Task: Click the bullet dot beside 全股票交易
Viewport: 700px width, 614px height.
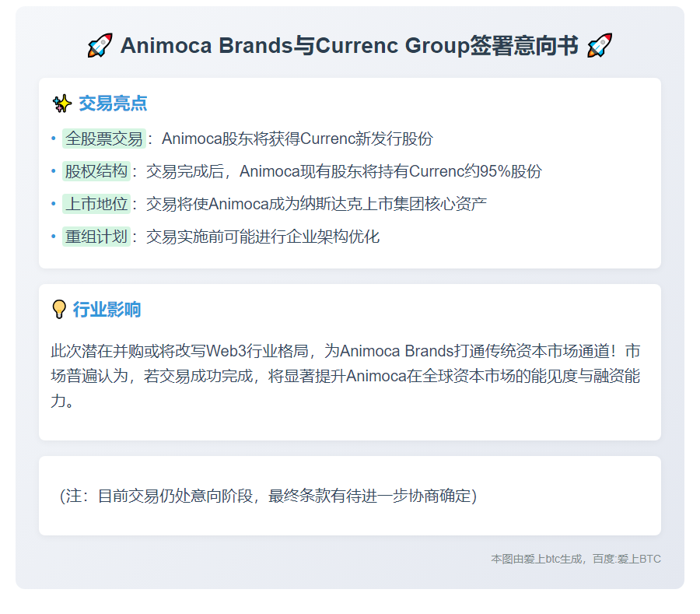Action: (51, 139)
